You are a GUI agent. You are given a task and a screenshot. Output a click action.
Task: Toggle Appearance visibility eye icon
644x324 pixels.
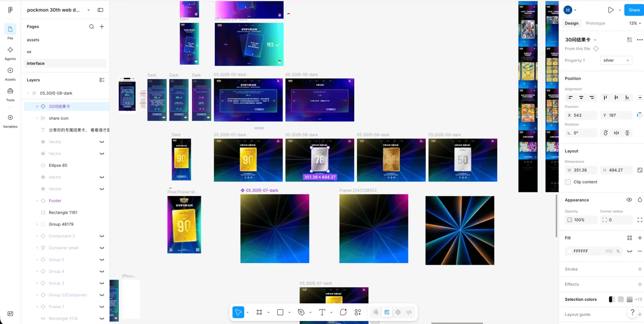coord(629,200)
